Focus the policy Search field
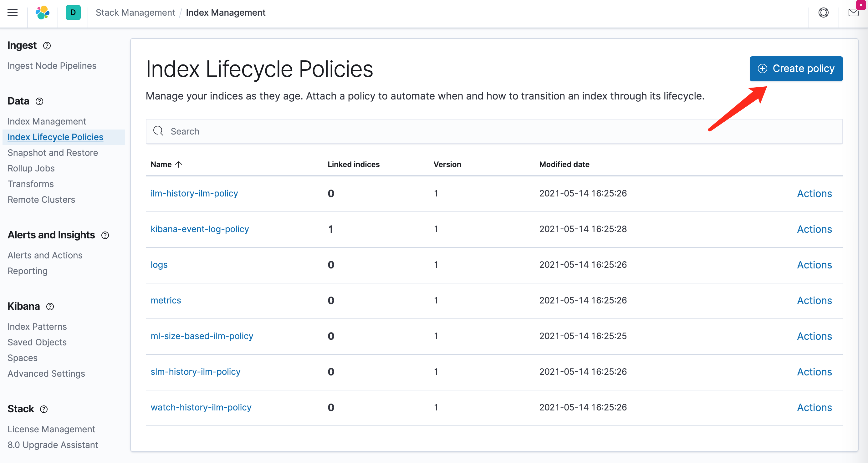Screen dimensions: 868x463 pyautogui.click(x=494, y=131)
